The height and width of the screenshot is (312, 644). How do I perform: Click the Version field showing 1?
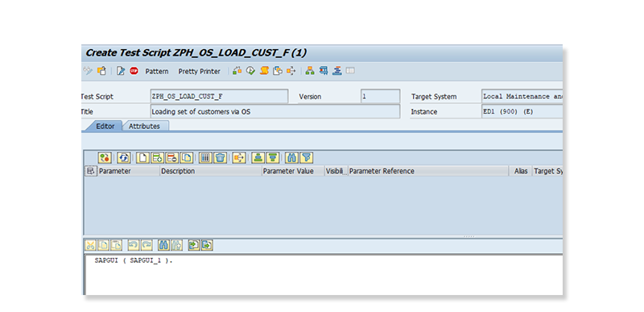tap(380, 97)
